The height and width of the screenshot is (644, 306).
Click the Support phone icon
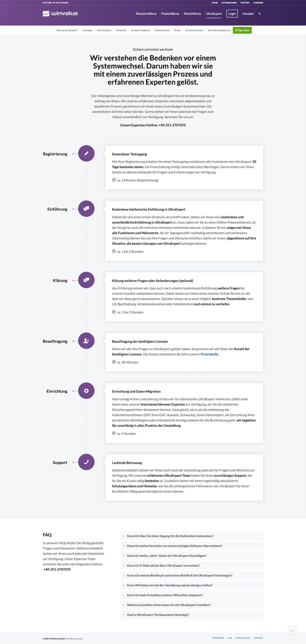[x=86, y=462]
